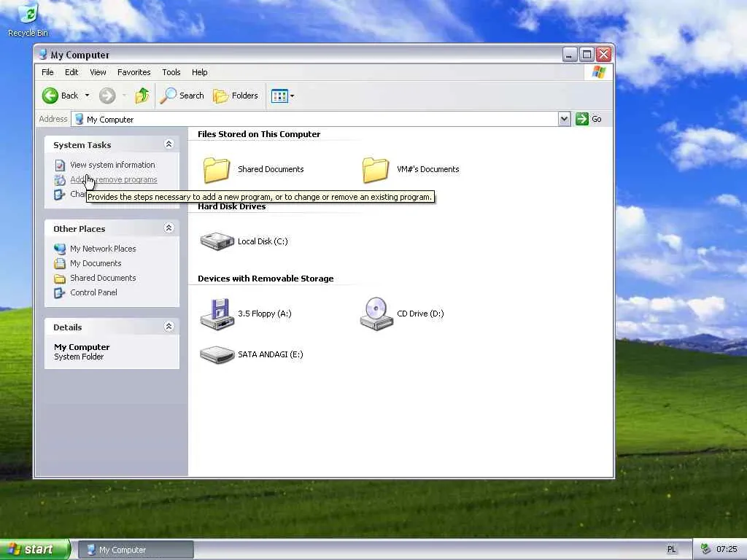Click the Address bar field
Screen dimensions: 747x560
pyautogui.click(x=315, y=119)
